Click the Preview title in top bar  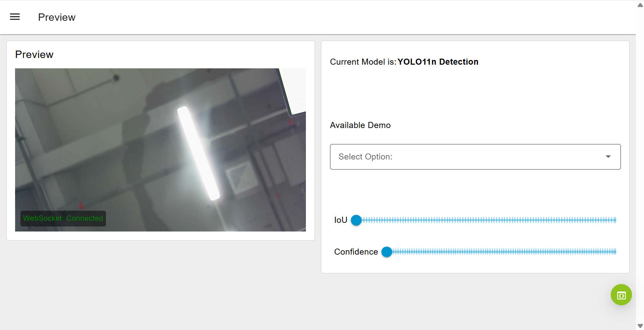point(57,17)
